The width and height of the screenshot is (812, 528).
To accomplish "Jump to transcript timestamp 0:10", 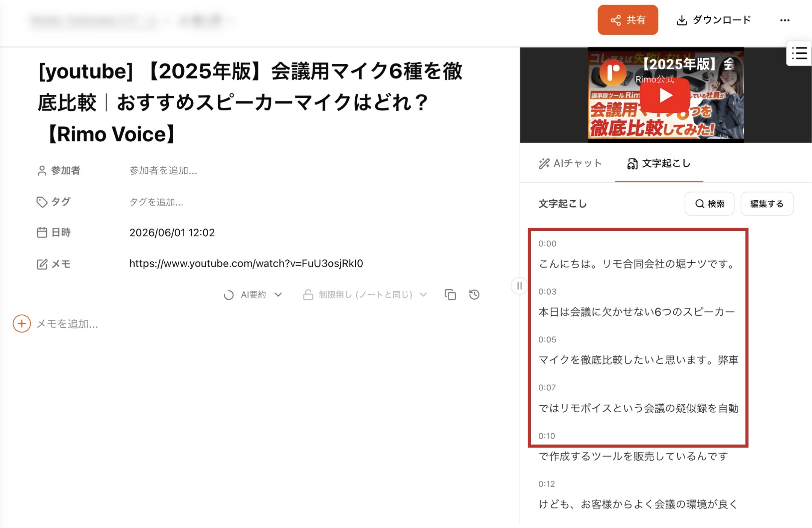I will click(547, 436).
